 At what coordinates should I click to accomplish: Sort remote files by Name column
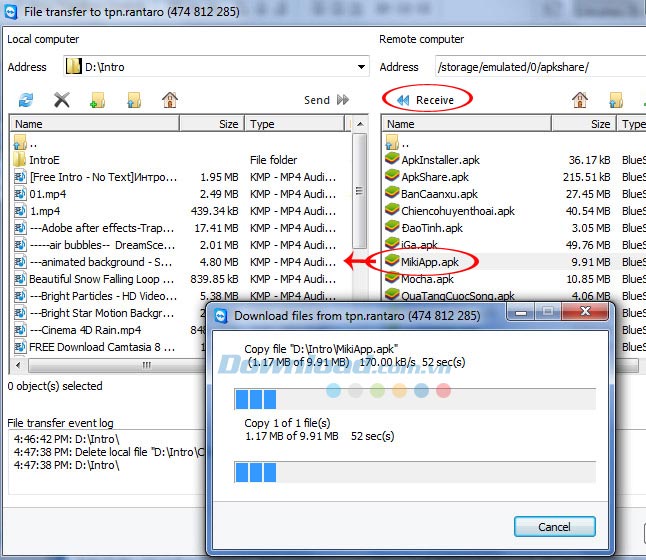click(x=467, y=124)
